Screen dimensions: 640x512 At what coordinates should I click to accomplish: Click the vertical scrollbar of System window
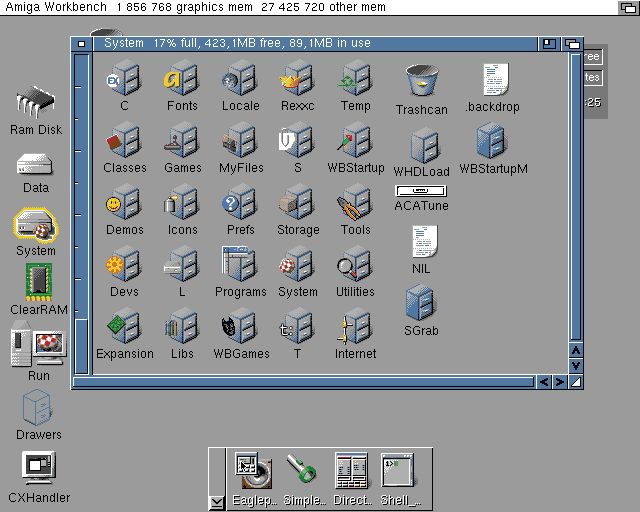576,198
